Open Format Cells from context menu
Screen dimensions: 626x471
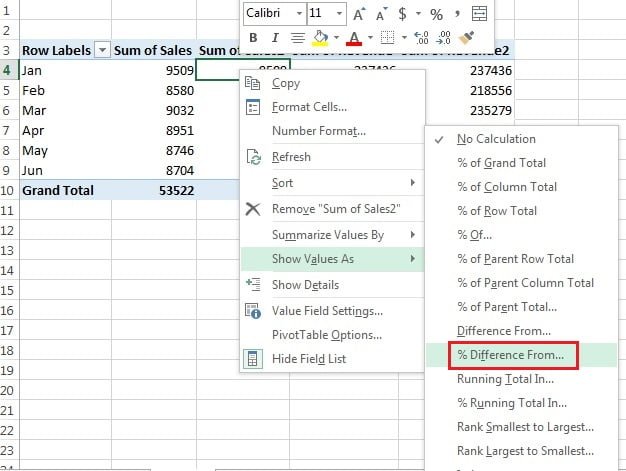pos(332,107)
